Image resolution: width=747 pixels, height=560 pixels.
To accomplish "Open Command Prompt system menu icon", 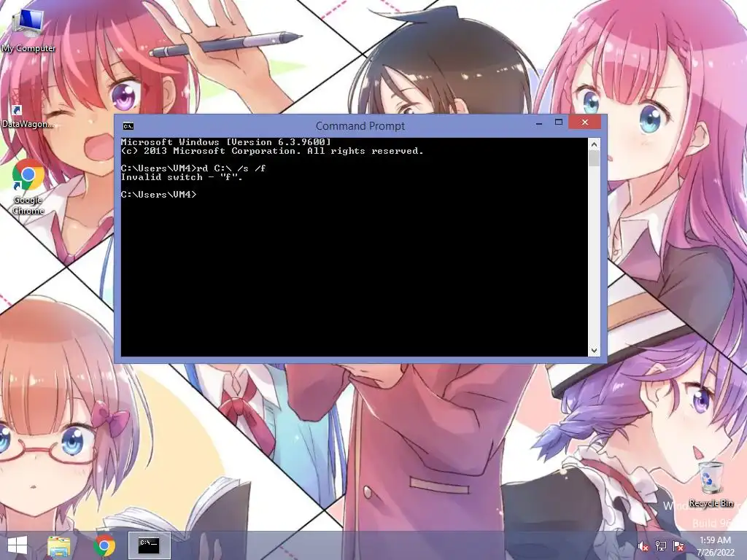I will tap(128, 126).
